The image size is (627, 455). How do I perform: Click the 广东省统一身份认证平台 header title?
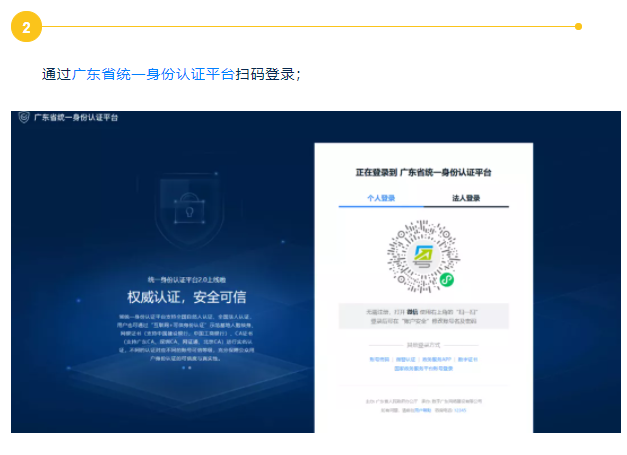pos(76,118)
